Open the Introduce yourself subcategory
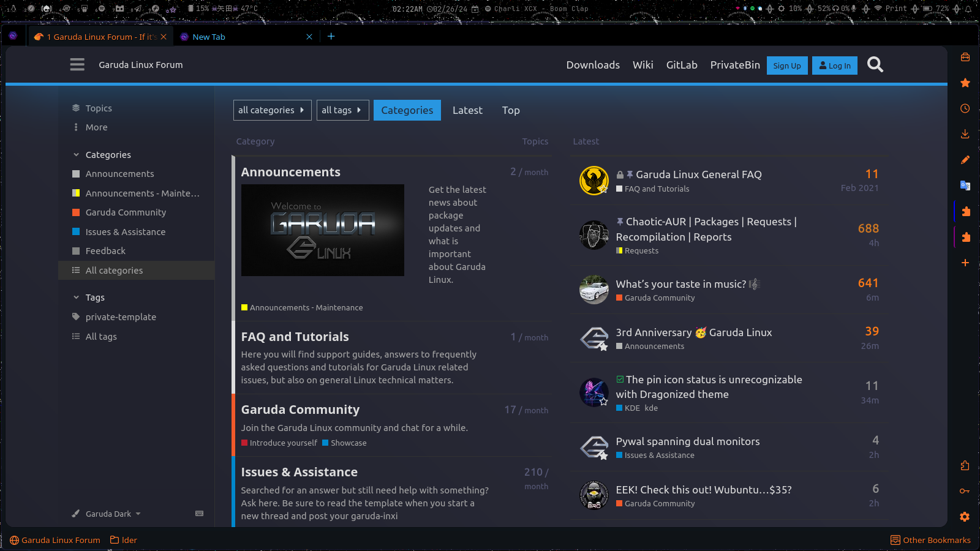The height and width of the screenshot is (551, 980). (x=279, y=443)
